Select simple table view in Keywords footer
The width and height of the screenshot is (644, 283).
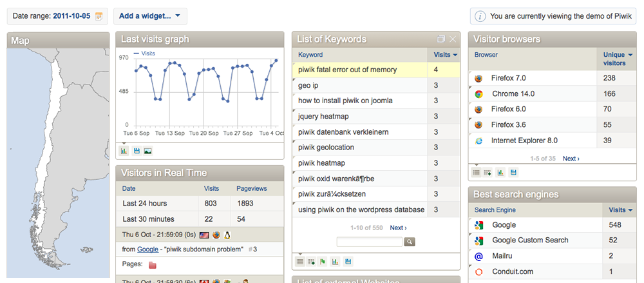pyautogui.click(x=300, y=261)
